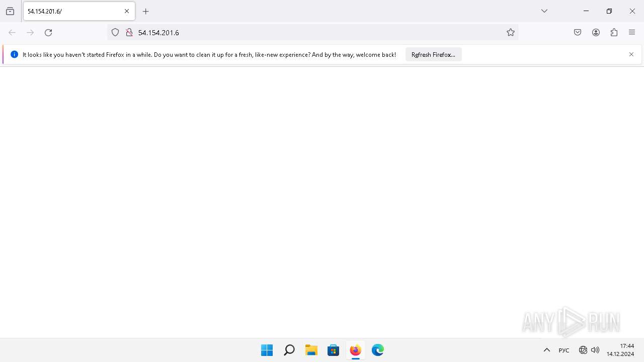
Task: Open network status globe icon
Action: click(x=583, y=350)
